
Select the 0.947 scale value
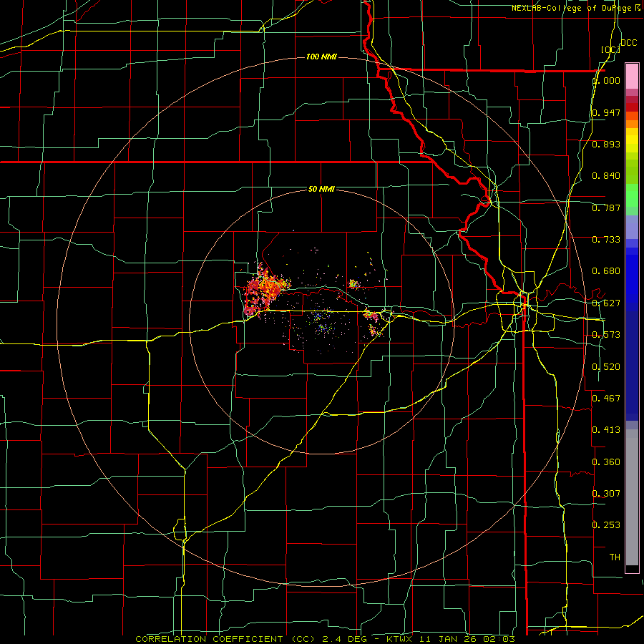tap(606, 112)
